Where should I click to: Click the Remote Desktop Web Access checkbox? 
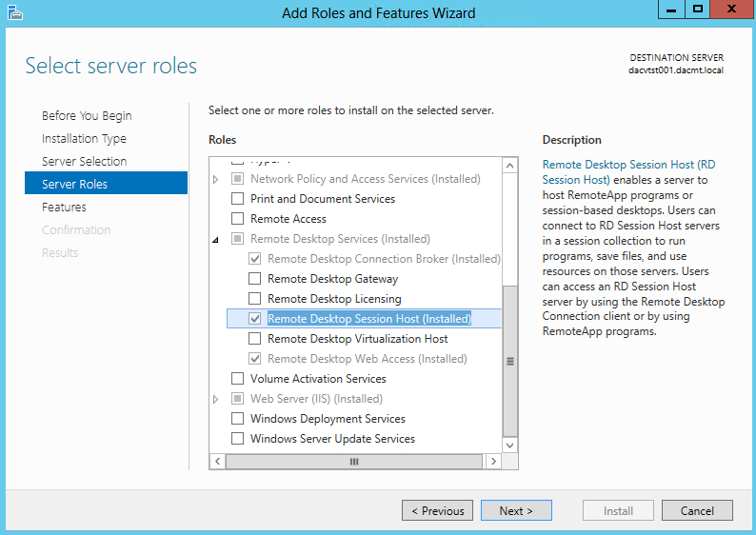254,359
